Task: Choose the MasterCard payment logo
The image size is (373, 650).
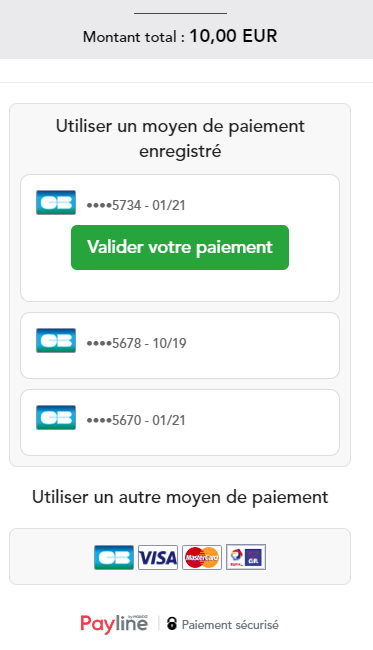Action: pyautogui.click(x=202, y=558)
